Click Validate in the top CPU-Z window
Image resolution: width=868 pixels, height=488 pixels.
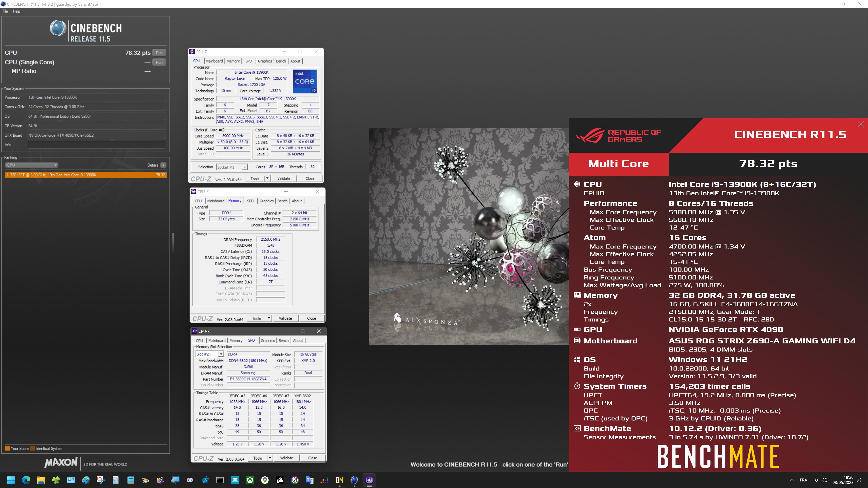coord(284,178)
